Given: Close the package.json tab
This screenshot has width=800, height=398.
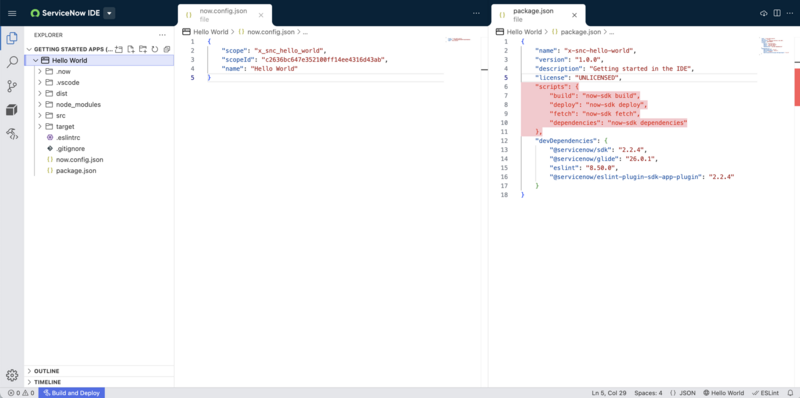Looking at the screenshot, I should (x=574, y=15).
